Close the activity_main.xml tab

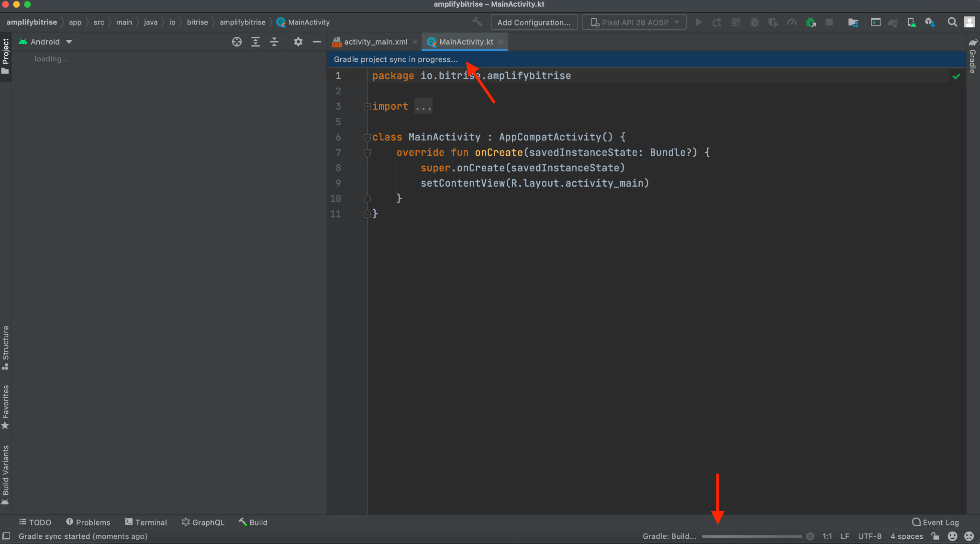coord(415,42)
